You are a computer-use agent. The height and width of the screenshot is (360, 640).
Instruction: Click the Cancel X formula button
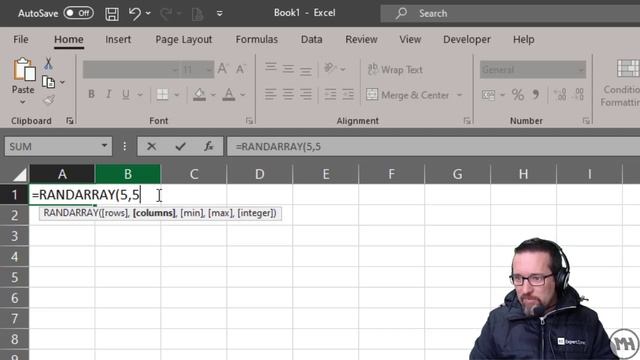coord(151,146)
